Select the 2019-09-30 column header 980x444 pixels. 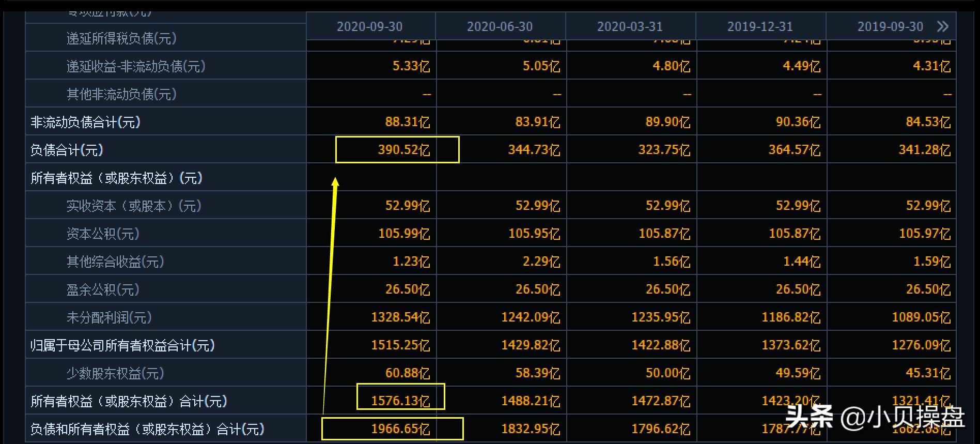point(890,26)
